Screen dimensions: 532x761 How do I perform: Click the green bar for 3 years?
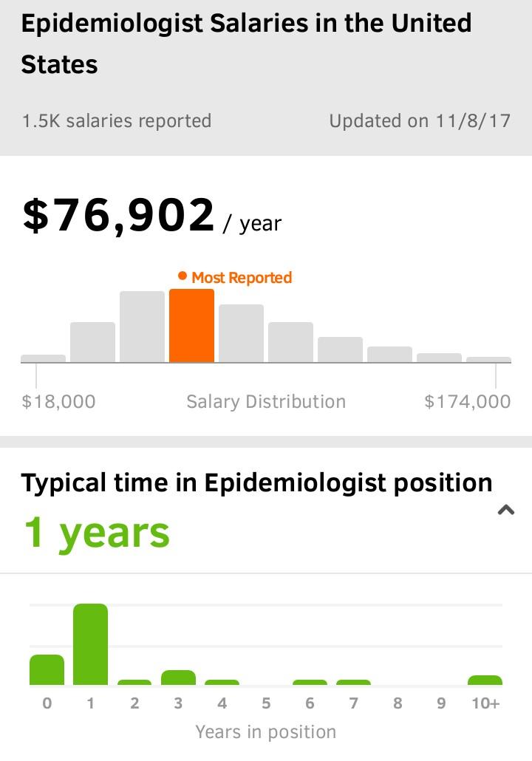pyautogui.click(x=178, y=678)
